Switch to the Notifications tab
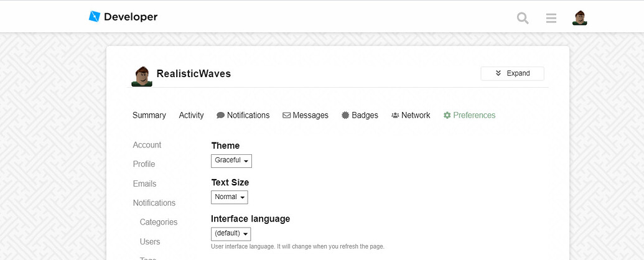The width and height of the screenshot is (644, 260). pos(243,116)
